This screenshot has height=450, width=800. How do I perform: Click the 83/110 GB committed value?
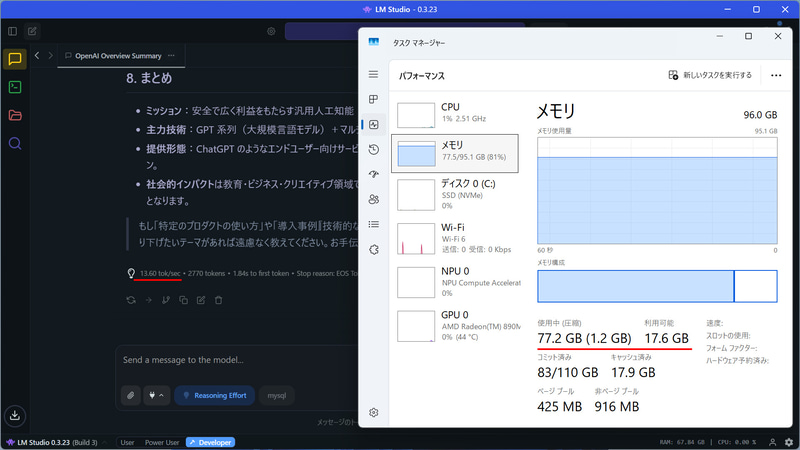click(x=568, y=372)
